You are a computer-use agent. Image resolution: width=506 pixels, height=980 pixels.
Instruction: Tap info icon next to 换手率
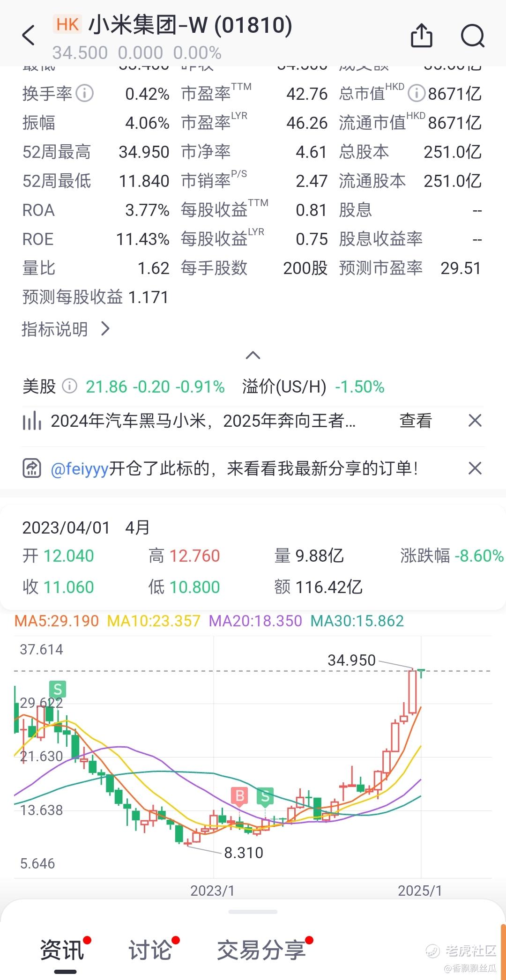[x=85, y=93]
